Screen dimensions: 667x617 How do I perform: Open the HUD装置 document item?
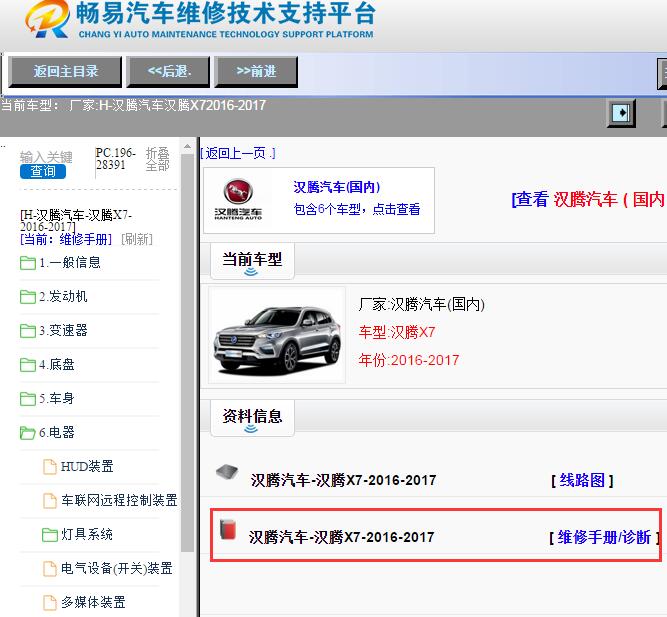(79, 466)
